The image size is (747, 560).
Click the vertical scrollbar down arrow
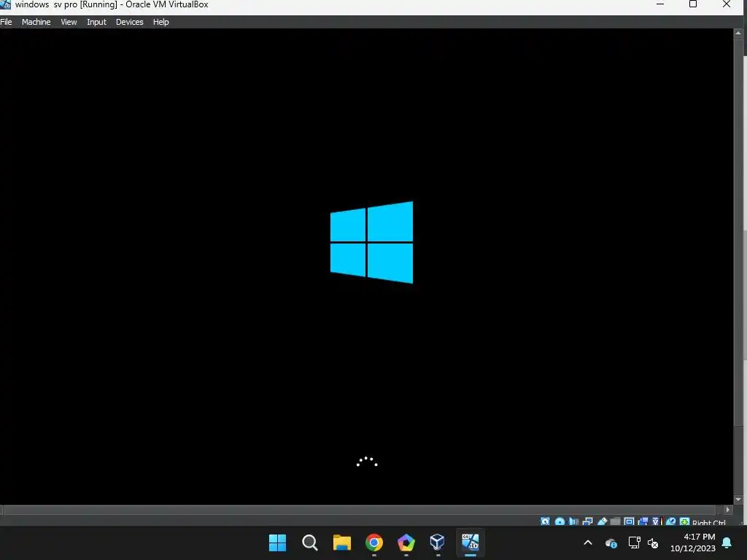pyautogui.click(x=738, y=499)
